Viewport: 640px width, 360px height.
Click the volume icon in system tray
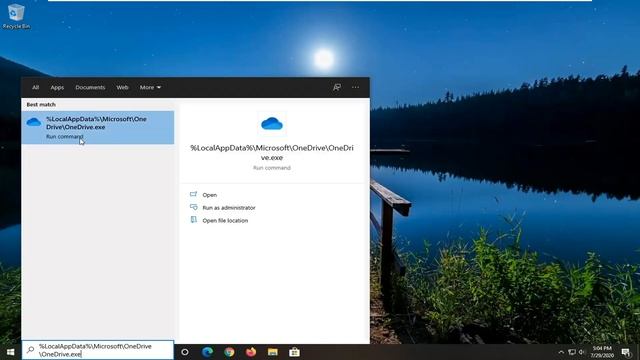(582, 352)
